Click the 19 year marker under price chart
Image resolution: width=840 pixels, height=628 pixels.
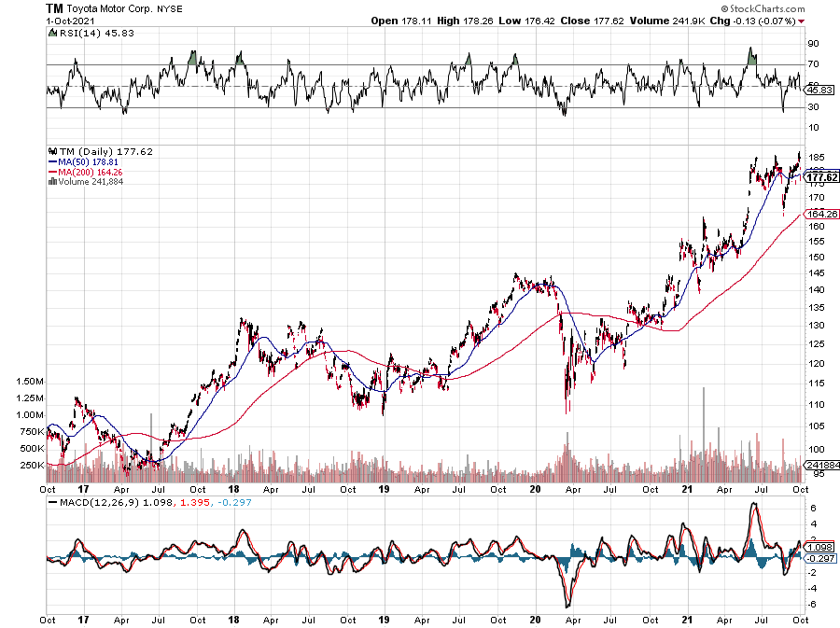click(x=384, y=489)
